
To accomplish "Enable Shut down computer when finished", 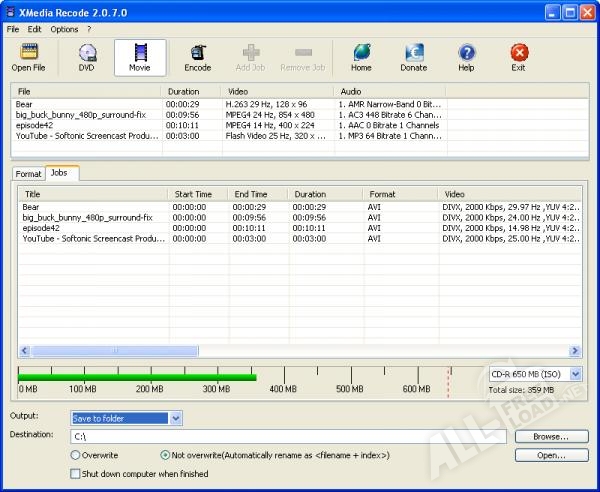I will click(x=76, y=474).
